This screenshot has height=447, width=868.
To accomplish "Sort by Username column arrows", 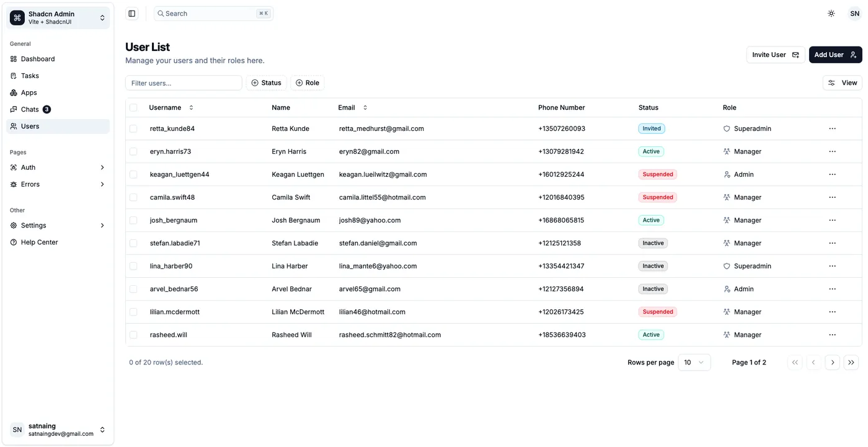I will [191, 108].
